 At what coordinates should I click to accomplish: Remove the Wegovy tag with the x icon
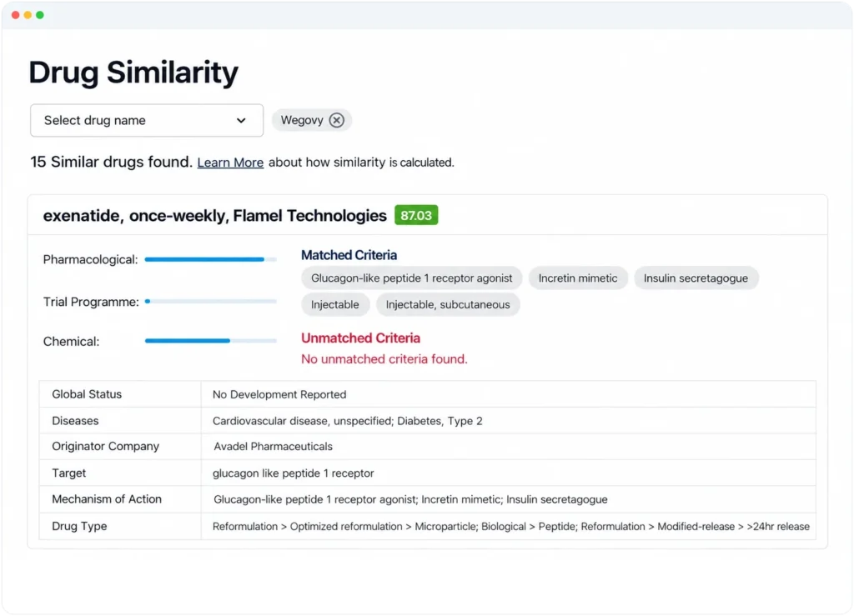[337, 120]
